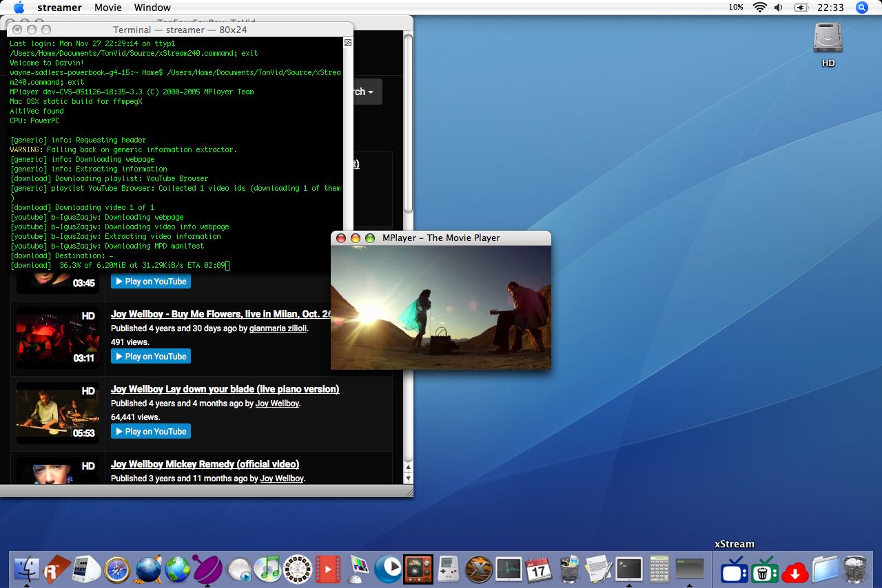The image size is (882, 588).
Task: Click the Wi-Fi status menu icon
Action: click(x=760, y=8)
